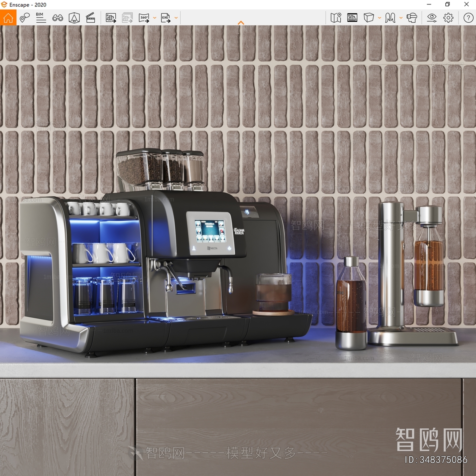Click the orange Home button

pos(8,18)
